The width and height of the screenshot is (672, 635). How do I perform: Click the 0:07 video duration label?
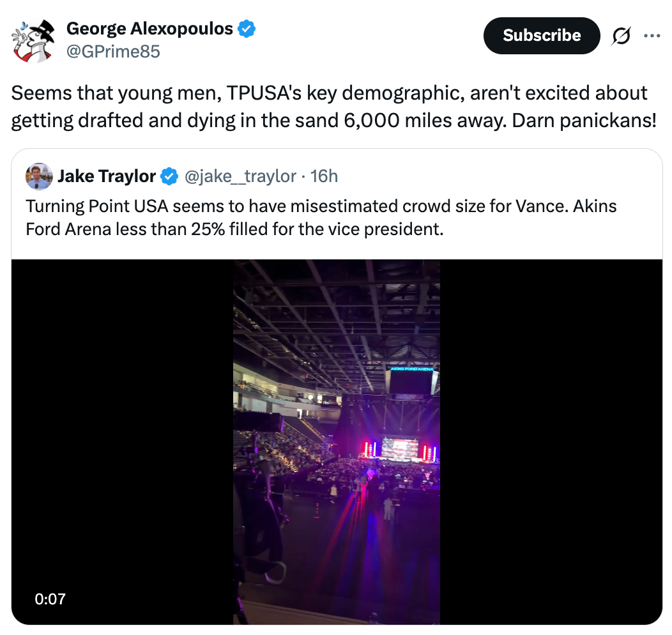(x=50, y=599)
